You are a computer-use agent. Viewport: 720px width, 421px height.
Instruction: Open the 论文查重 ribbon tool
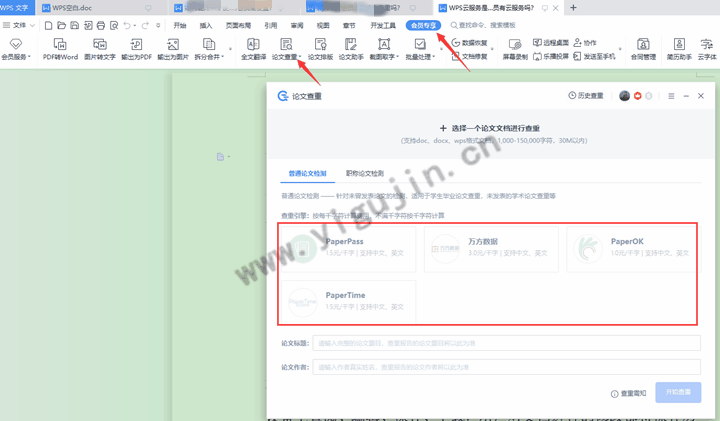(x=286, y=49)
